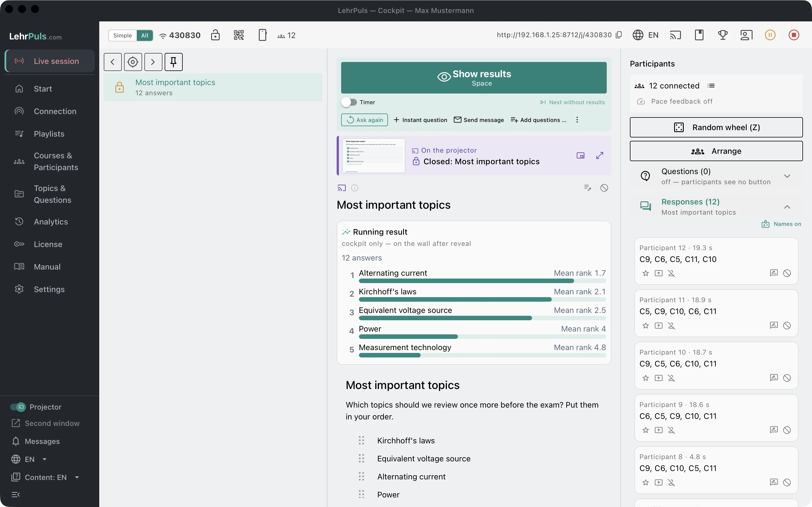The height and width of the screenshot is (507, 812).
Task: Click the Show results button
Action: click(x=474, y=78)
